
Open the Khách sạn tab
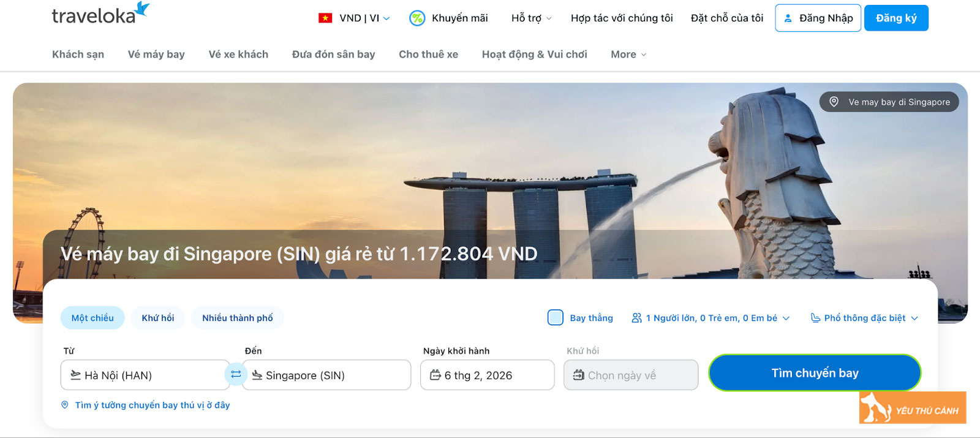click(x=78, y=55)
